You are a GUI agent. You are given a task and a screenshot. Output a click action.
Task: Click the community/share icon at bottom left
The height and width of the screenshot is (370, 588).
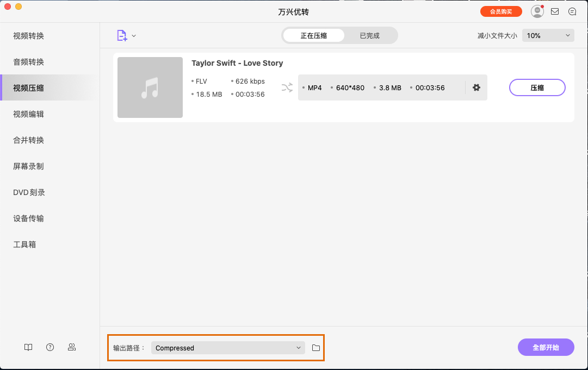tap(72, 347)
